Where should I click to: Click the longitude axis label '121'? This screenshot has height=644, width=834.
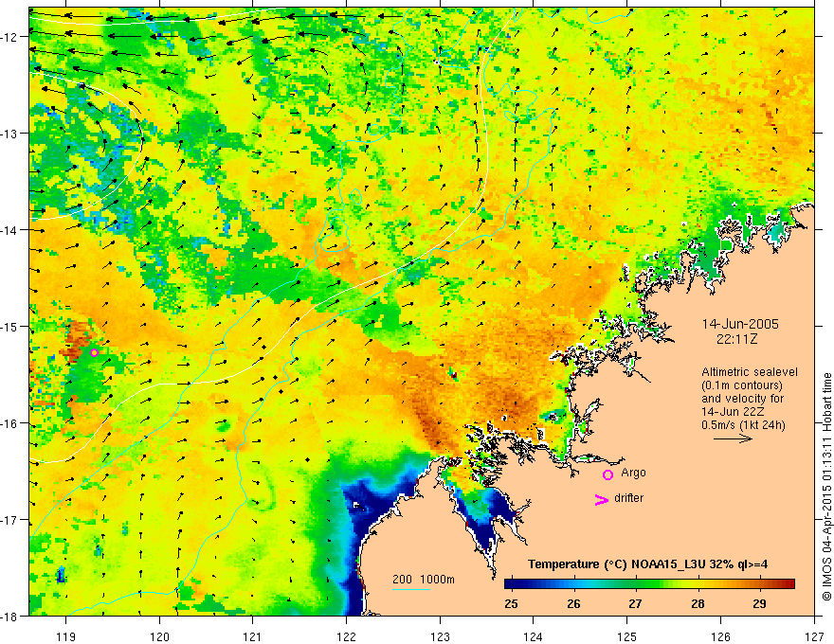[253, 636]
